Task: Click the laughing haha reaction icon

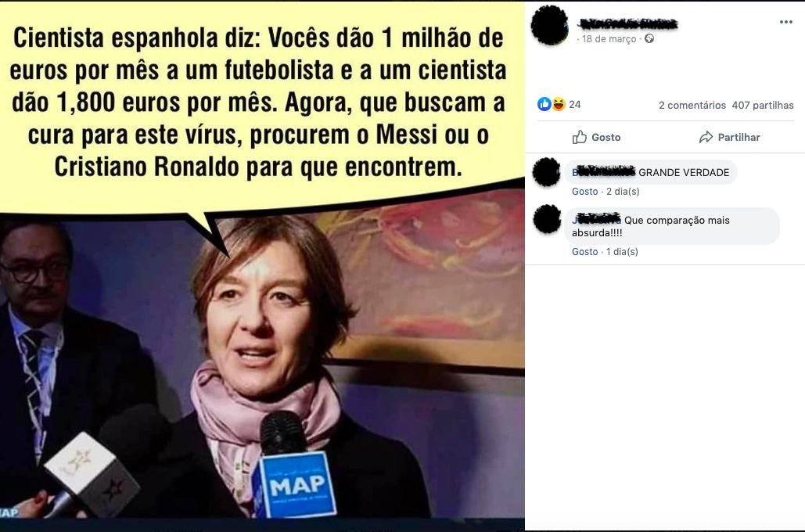Action: (x=558, y=104)
